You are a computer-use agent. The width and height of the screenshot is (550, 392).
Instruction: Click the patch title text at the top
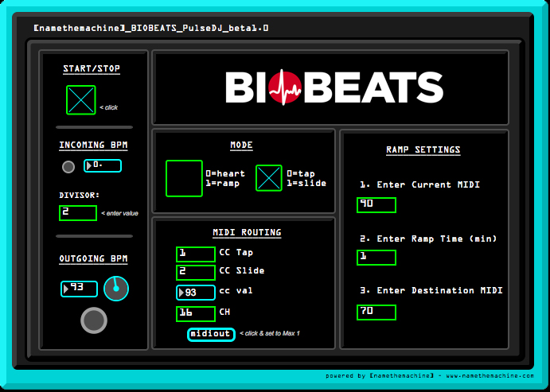pos(151,28)
